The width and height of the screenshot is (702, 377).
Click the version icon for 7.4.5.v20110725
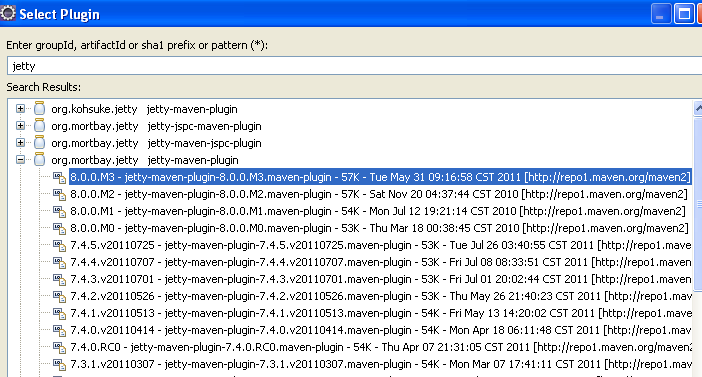click(60, 245)
